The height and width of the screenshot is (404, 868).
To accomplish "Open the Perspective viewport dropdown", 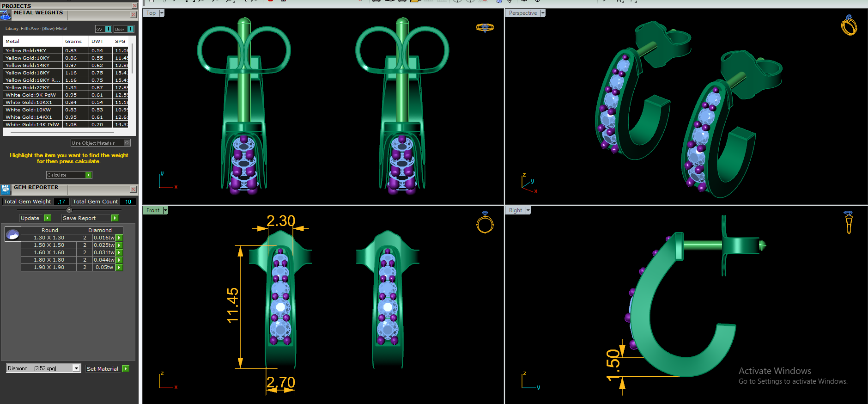I will [x=543, y=13].
